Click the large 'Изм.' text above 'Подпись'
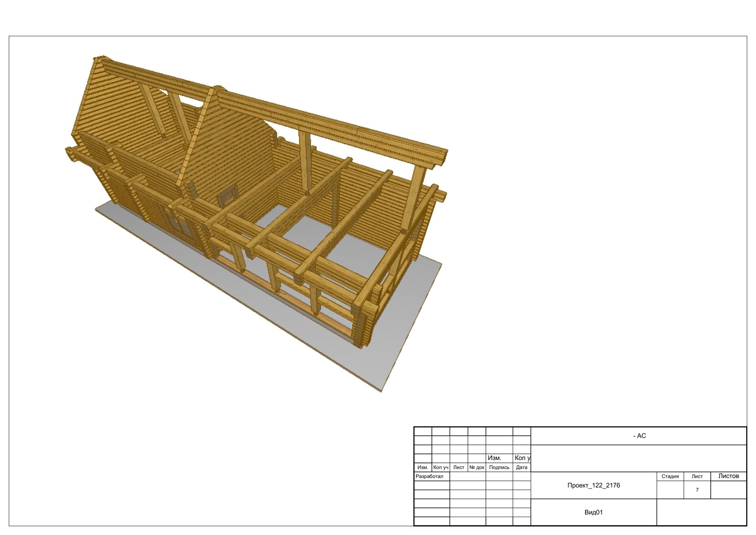The image size is (756, 535). pyautogui.click(x=494, y=458)
